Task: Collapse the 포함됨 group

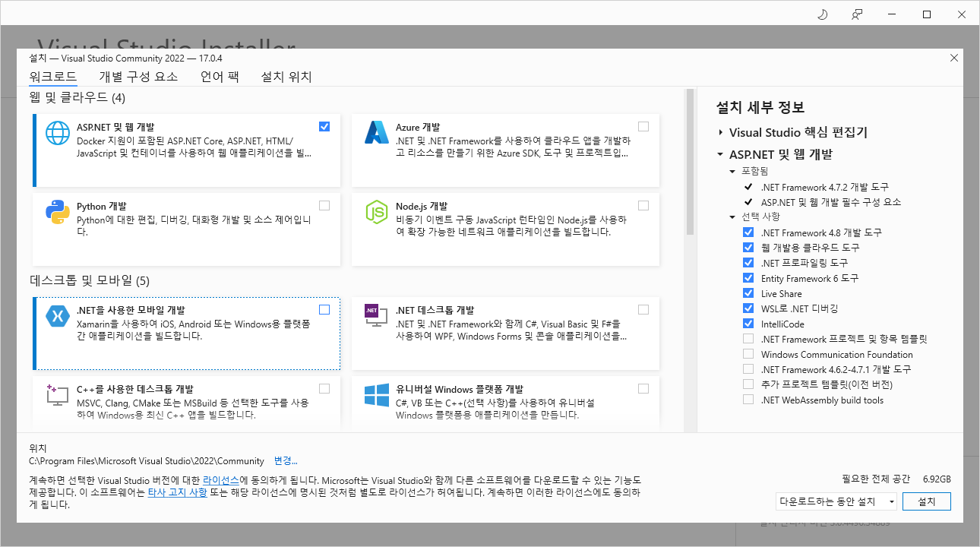Action: click(x=732, y=172)
